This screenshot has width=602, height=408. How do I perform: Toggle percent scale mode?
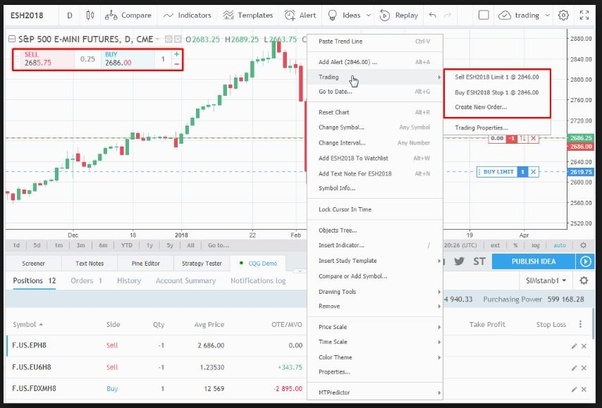pos(515,245)
